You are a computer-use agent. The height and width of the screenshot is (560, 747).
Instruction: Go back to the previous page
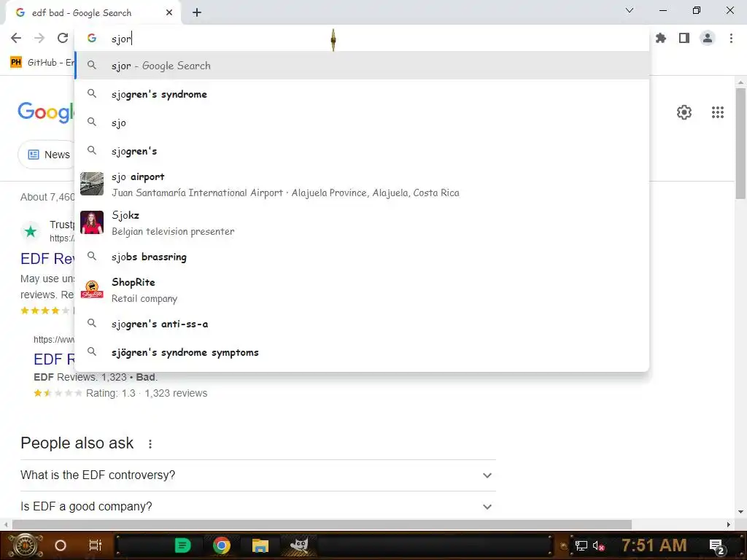coord(16,38)
